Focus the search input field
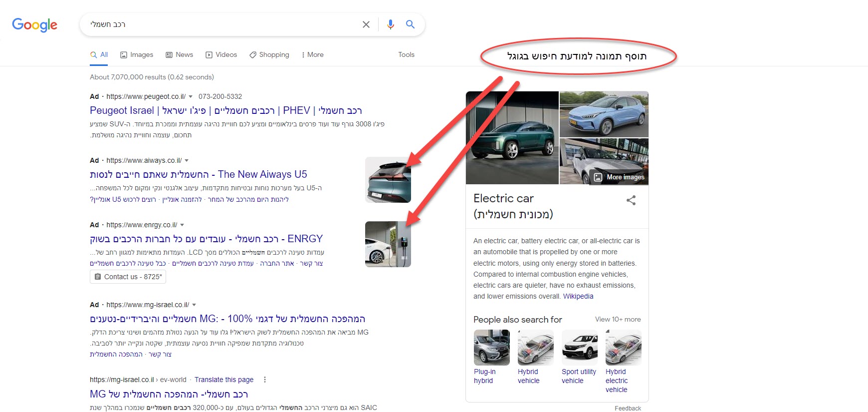Viewport: 868px width, 412px height. (x=222, y=24)
